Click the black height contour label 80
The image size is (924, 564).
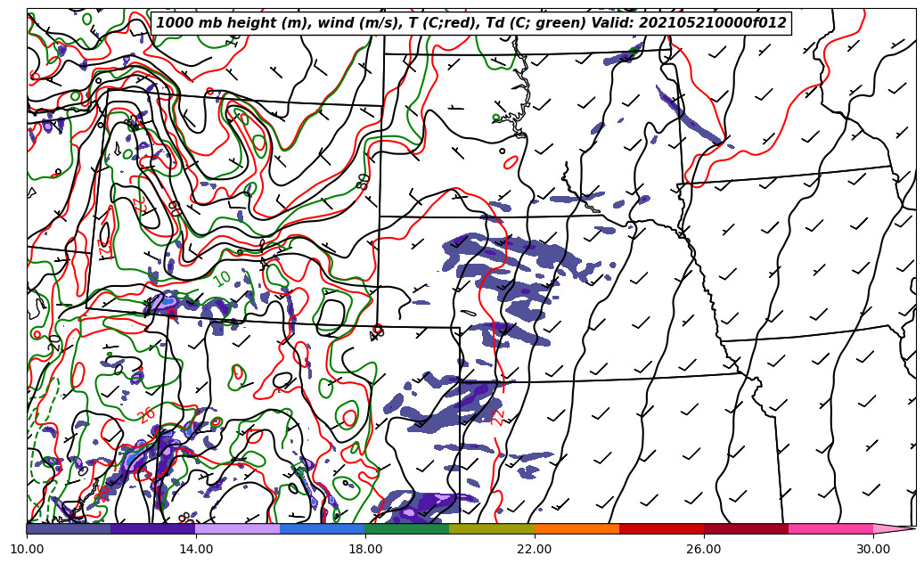coord(364,182)
